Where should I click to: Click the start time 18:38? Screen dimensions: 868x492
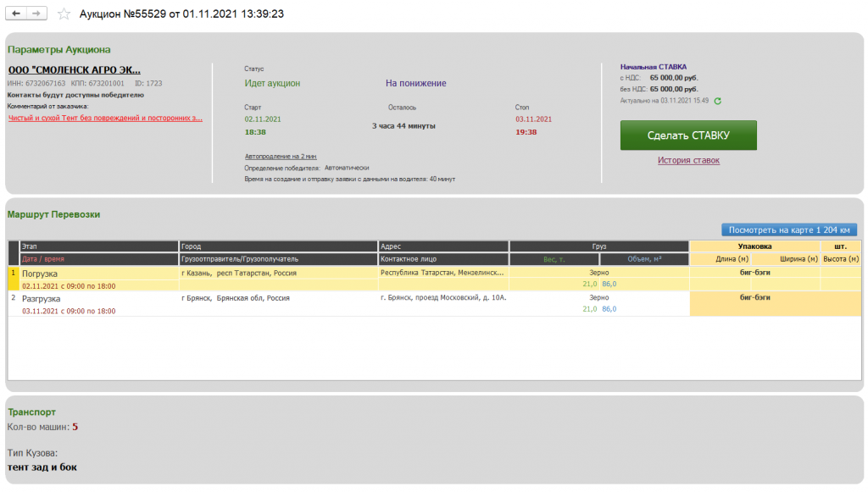(x=255, y=132)
